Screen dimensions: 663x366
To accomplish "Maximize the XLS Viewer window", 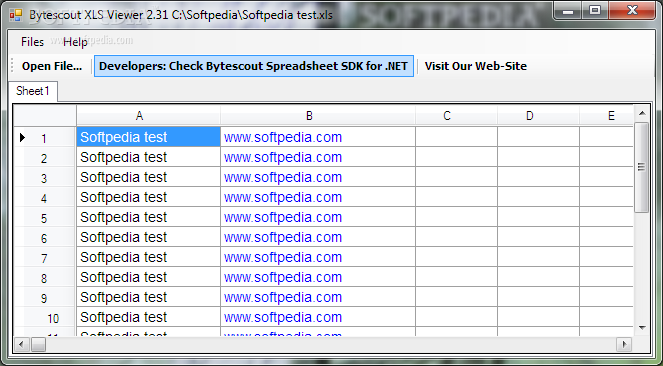I will coord(595,11).
